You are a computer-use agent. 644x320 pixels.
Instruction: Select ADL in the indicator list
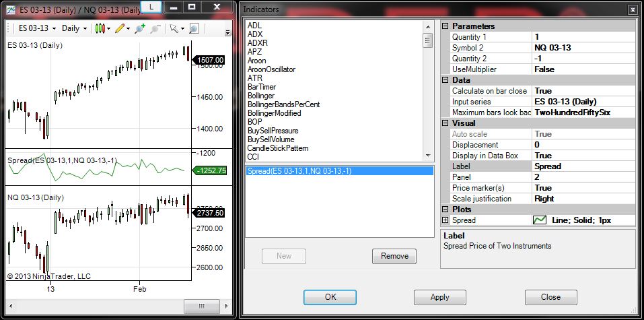(x=254, y=26)
